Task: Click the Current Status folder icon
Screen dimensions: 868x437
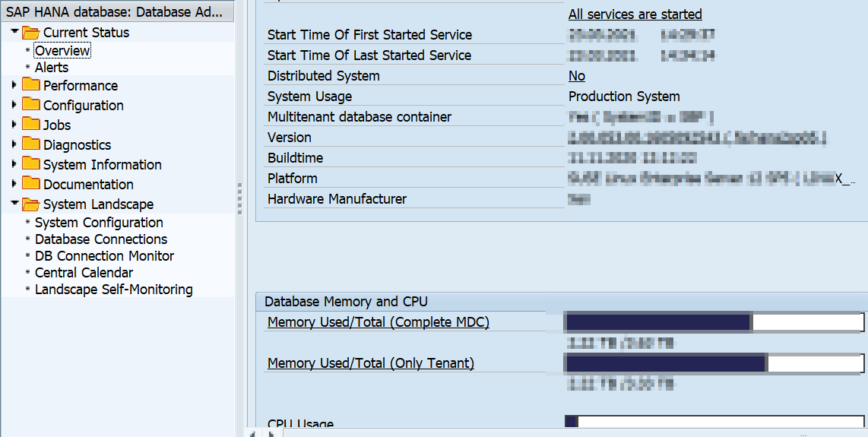Action: 31,33
